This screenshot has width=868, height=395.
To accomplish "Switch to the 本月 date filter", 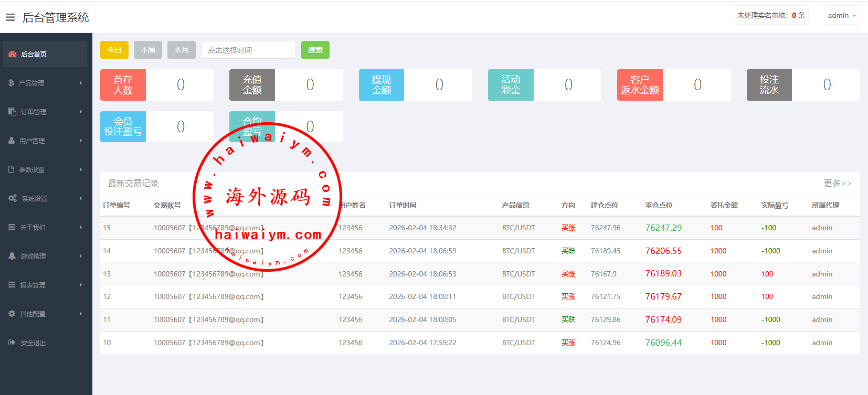I will pos(182,50).
